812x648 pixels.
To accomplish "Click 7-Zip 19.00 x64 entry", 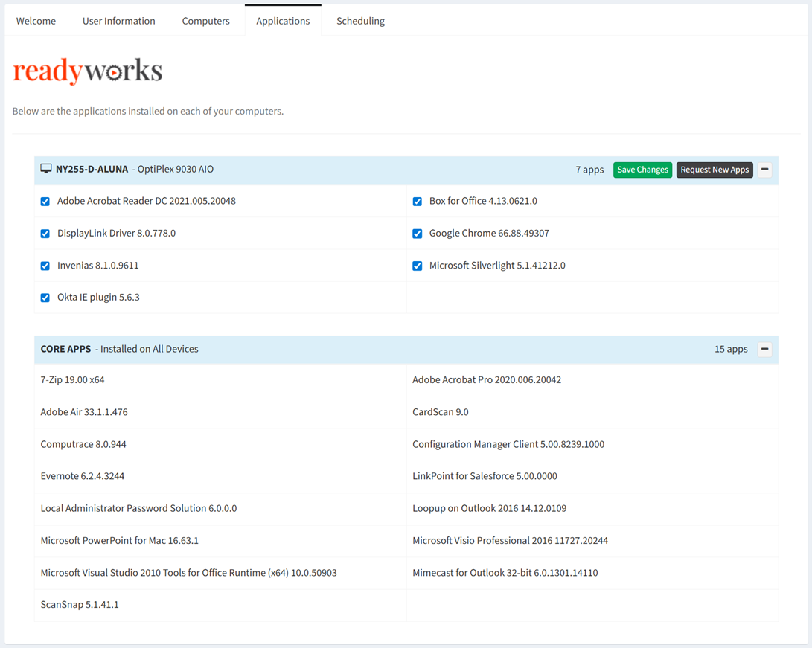I will (72, 380).
